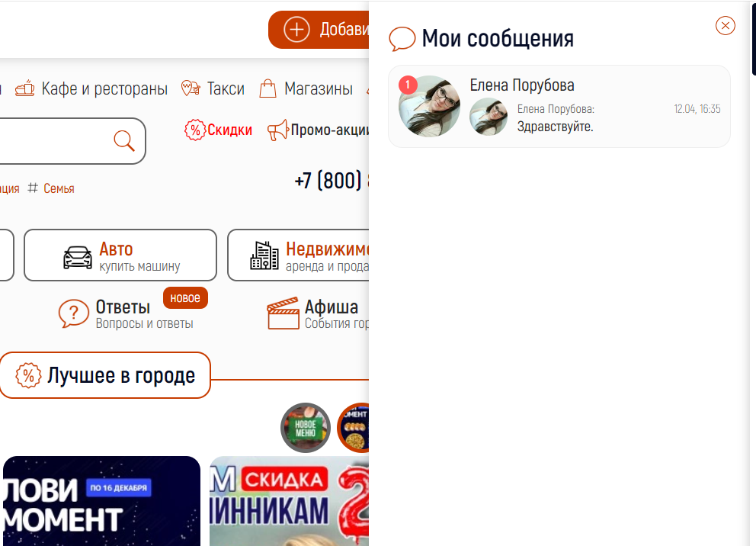Image resolution: width=756 pixels, height=546 pixels.
Task: Close the Мои сообщения panel
Action: 726,26
